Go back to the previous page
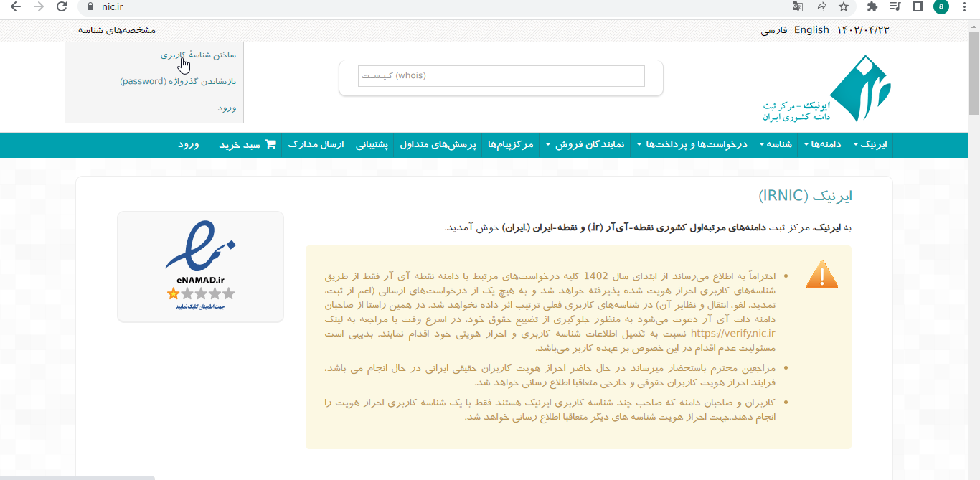This screenshot has height=480, width=980. coord(15,6)
